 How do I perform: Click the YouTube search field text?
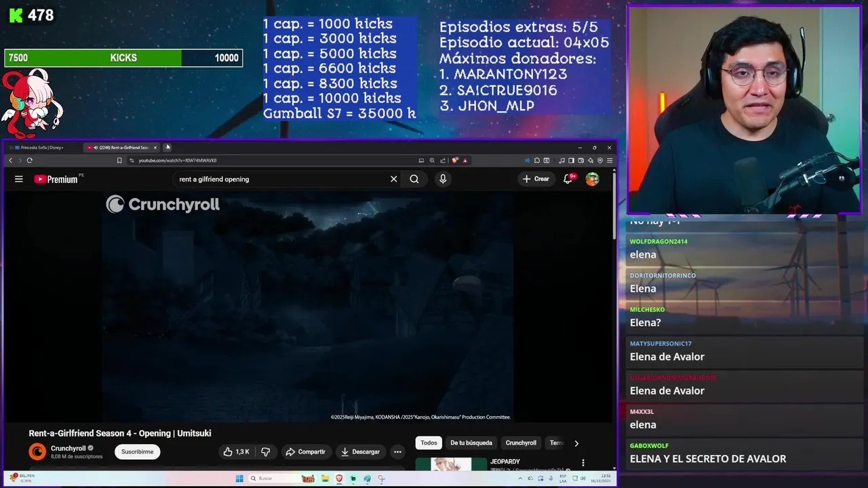[x=214, y=179]
